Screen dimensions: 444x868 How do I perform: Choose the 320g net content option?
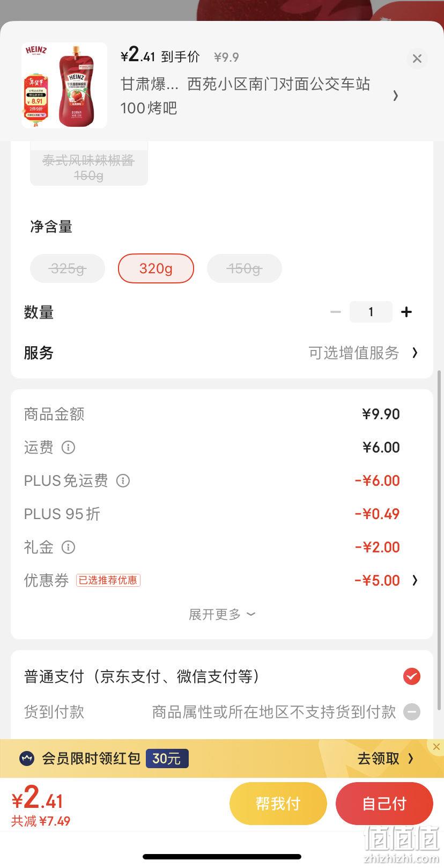coord(156,268)
